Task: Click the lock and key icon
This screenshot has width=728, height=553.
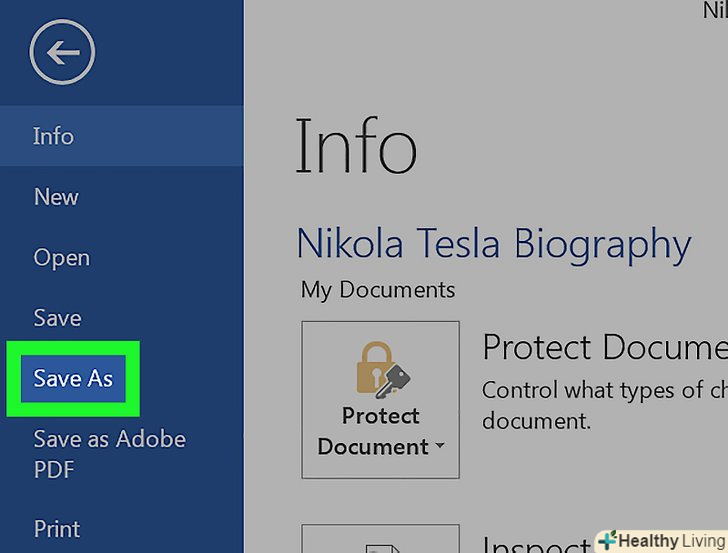Action: 380,369
